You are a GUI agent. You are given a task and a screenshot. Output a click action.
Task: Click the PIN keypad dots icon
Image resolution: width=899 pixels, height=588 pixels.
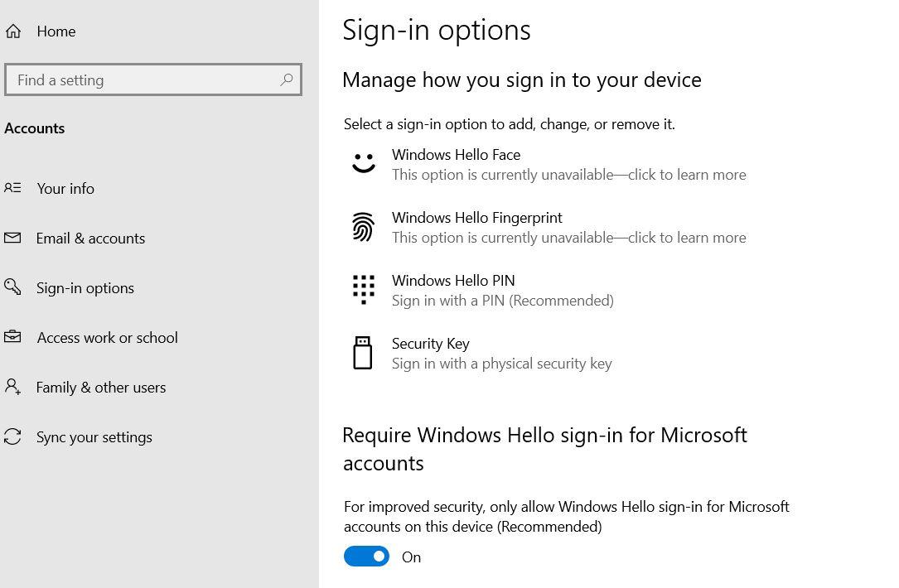pos(363,290)
